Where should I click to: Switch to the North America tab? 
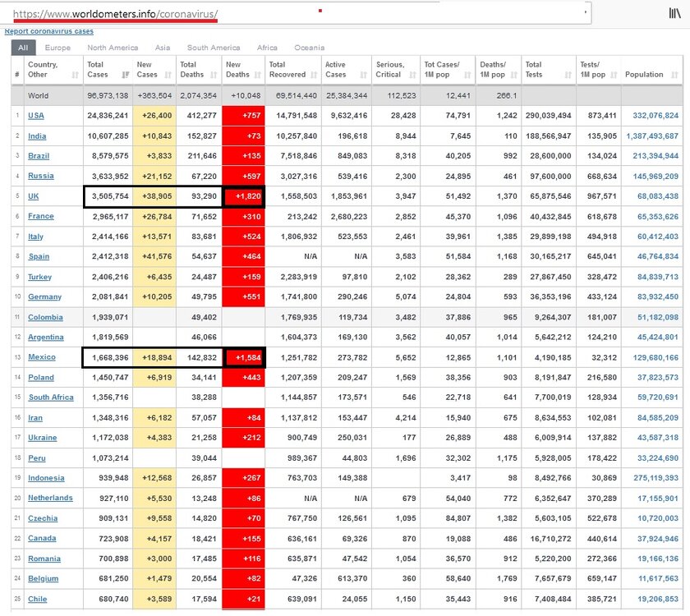pyautogui.click(x=113, y=48)
